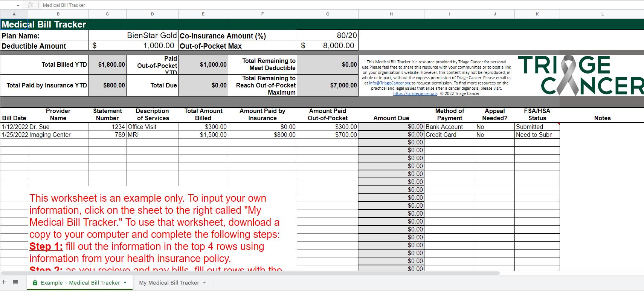The width and height of the screenshot is (644, 291).
Task: Select column A header
Action: [14, 14]
